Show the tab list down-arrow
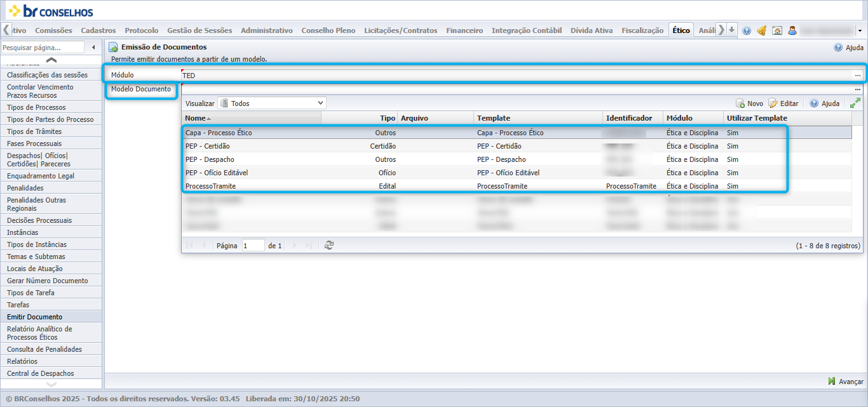 click(732, 30)
